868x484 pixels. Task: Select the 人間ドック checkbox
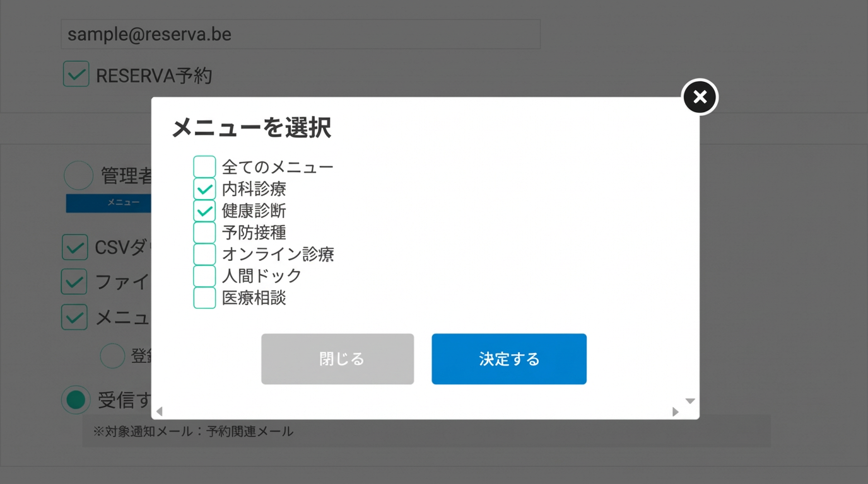(x=204, y=276)
